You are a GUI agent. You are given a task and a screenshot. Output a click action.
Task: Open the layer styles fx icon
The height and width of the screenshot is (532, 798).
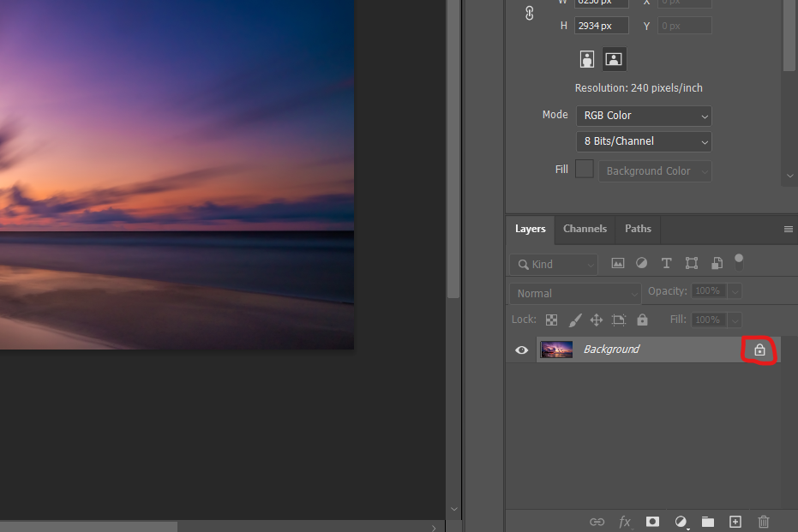(x=625, y=521)
